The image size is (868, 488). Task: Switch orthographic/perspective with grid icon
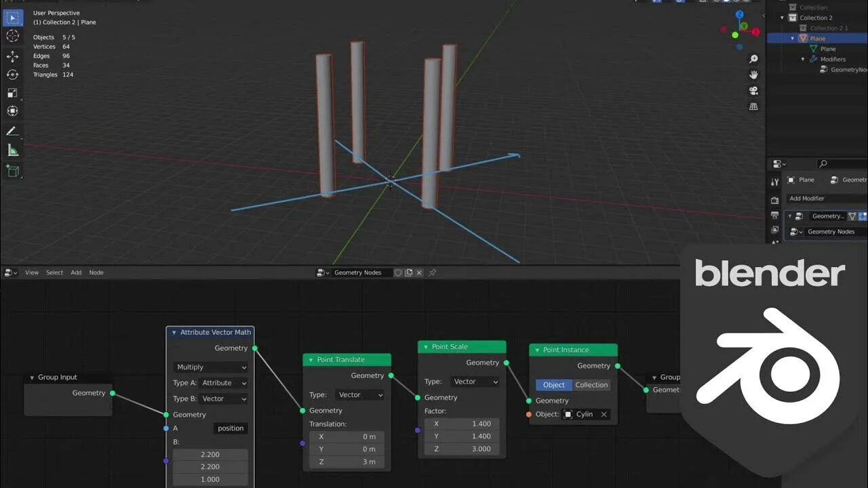click(753, 106)
